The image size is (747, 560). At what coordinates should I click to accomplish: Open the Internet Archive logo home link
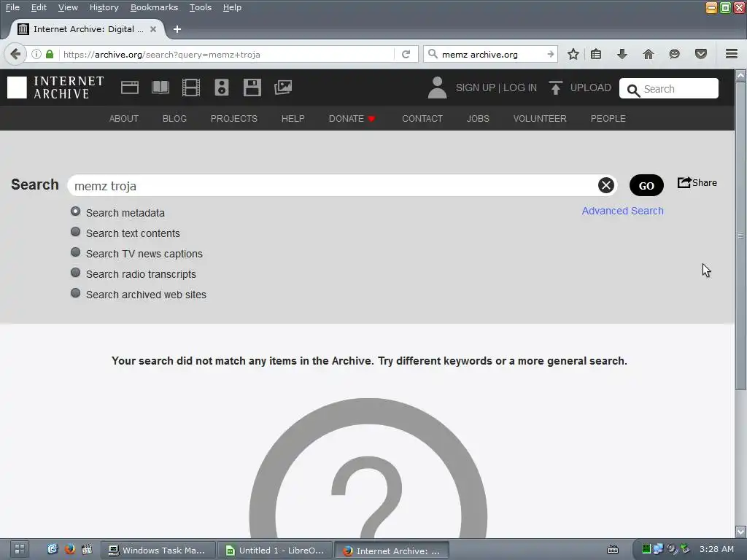55,87
